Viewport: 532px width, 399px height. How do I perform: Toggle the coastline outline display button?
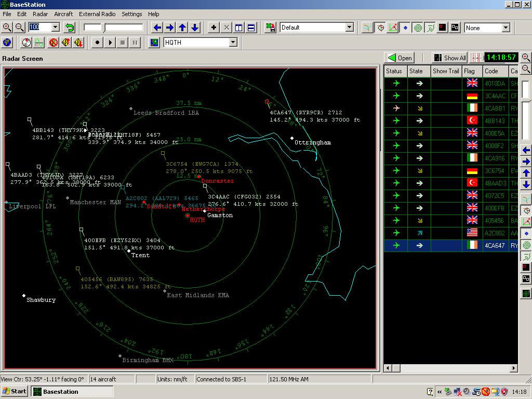(x=430, y=28)
